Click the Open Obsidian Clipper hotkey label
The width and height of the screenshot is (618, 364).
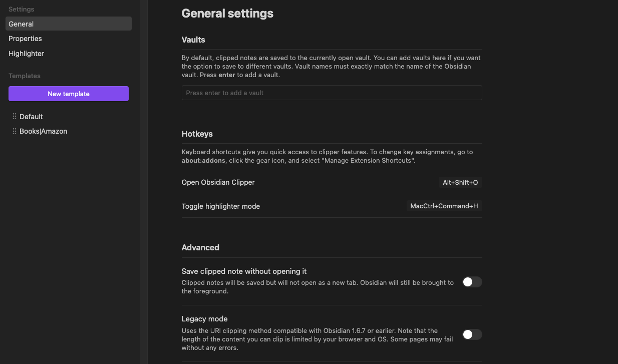(x=218, y=182)
